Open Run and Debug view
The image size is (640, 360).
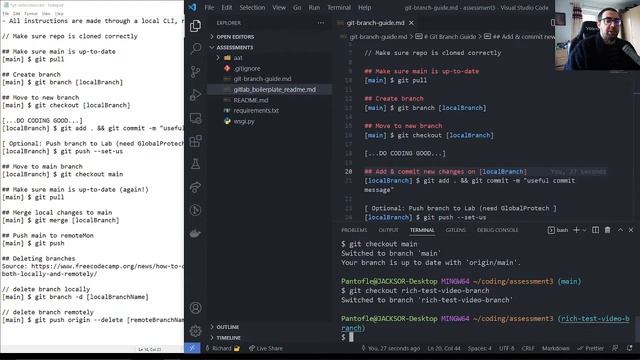[196, 95]
